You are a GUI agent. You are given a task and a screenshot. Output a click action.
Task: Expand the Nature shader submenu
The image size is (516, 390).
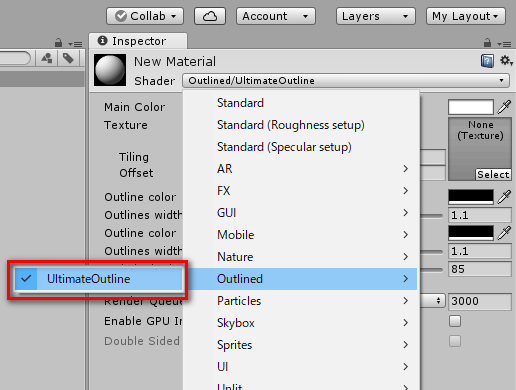tap(300, 257)
